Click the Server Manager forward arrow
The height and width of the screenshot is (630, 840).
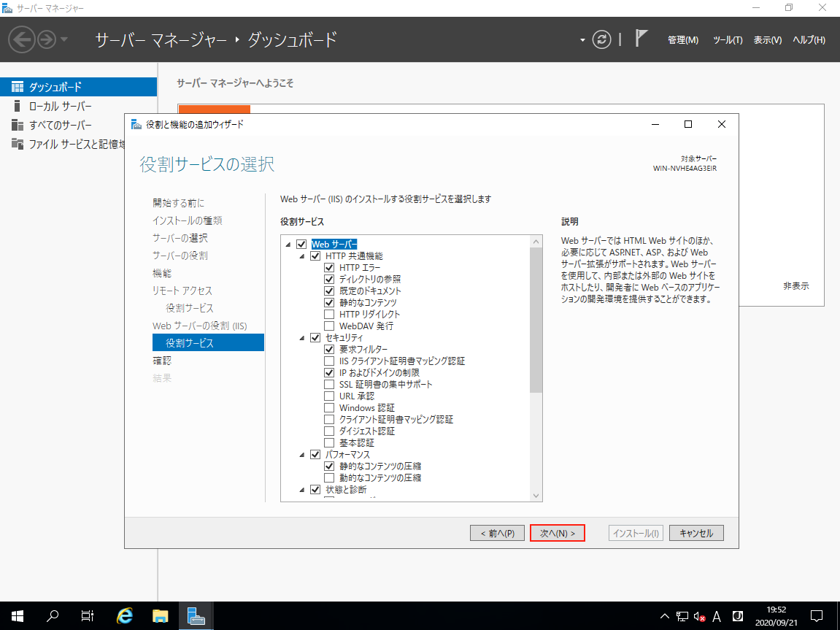click(x=47, y=39)
